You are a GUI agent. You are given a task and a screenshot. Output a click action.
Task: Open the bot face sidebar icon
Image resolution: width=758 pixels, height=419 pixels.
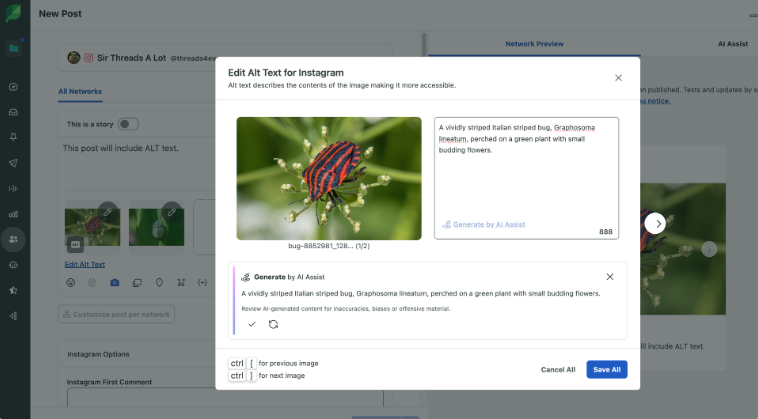[14, 265]
